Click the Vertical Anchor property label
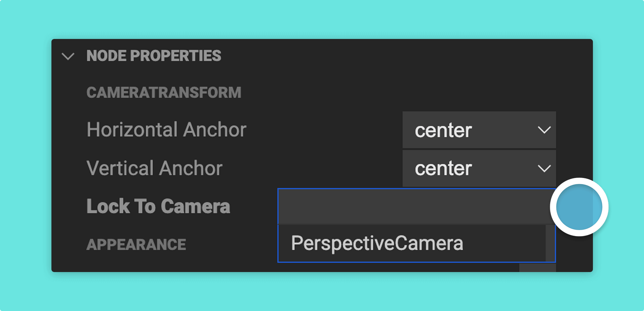644x311 pixels. coord(154,168)
